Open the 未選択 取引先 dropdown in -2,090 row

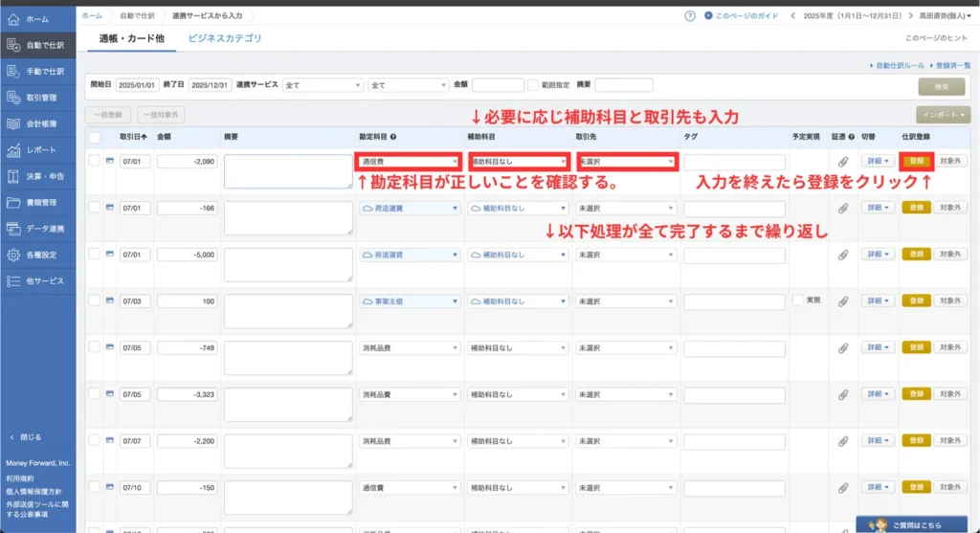tap(626, 161)
